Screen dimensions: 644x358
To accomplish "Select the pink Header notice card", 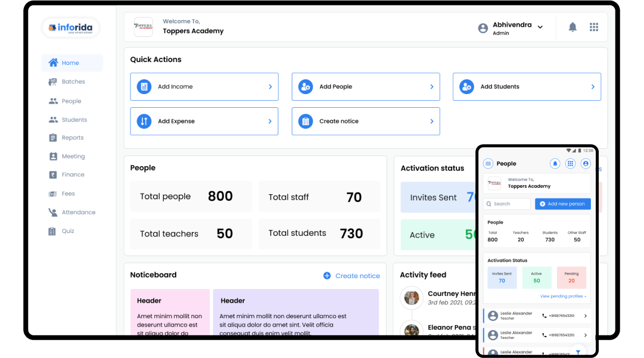I will tap(170, 312).
